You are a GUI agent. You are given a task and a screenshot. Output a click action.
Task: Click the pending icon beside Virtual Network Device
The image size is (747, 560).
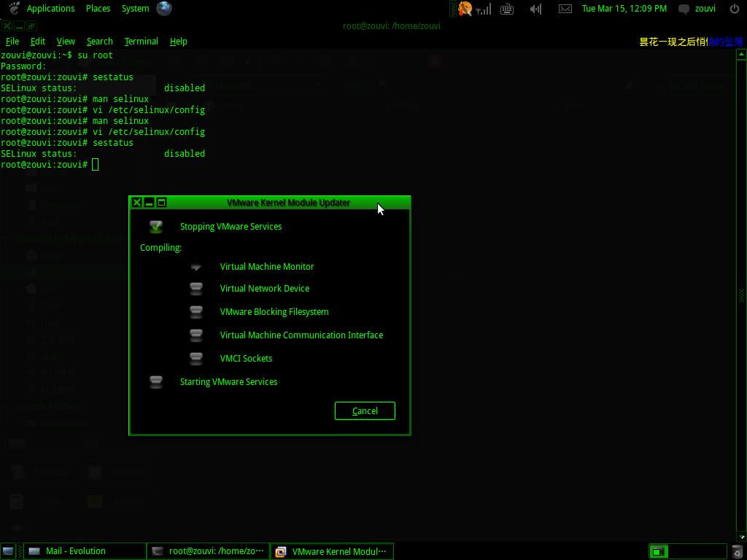(x=196, y=289)
